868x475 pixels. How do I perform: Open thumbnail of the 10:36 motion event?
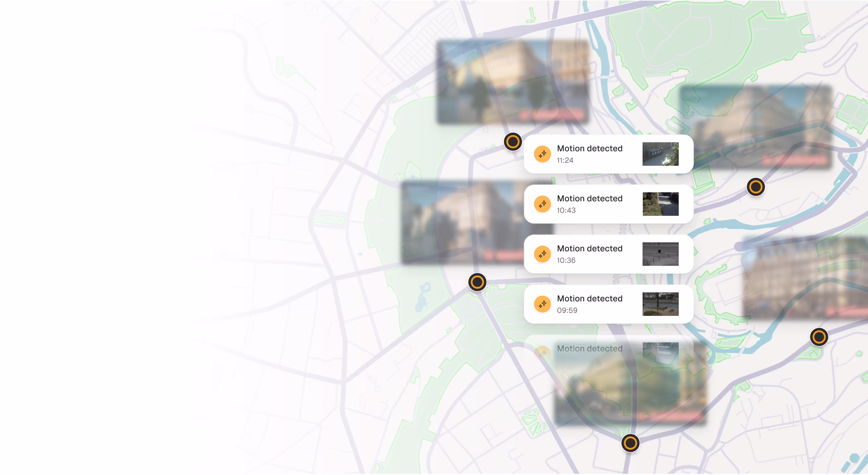coord(660,254)
